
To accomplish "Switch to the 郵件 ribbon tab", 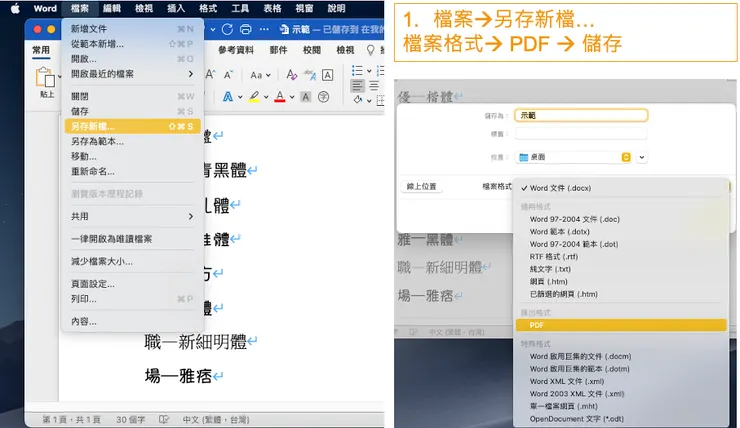I will point(278,50).
